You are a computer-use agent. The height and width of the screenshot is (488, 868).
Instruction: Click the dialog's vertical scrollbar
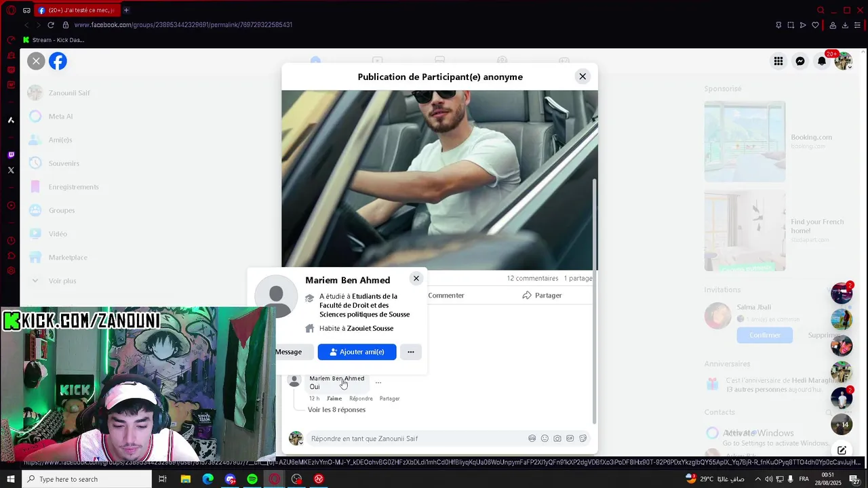pos(595,302)
